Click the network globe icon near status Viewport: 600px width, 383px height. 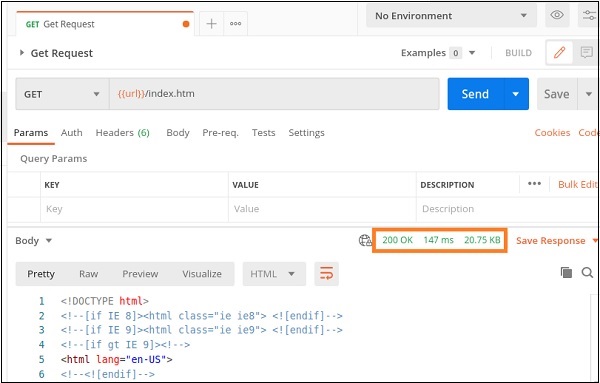(x=365, y=240)
